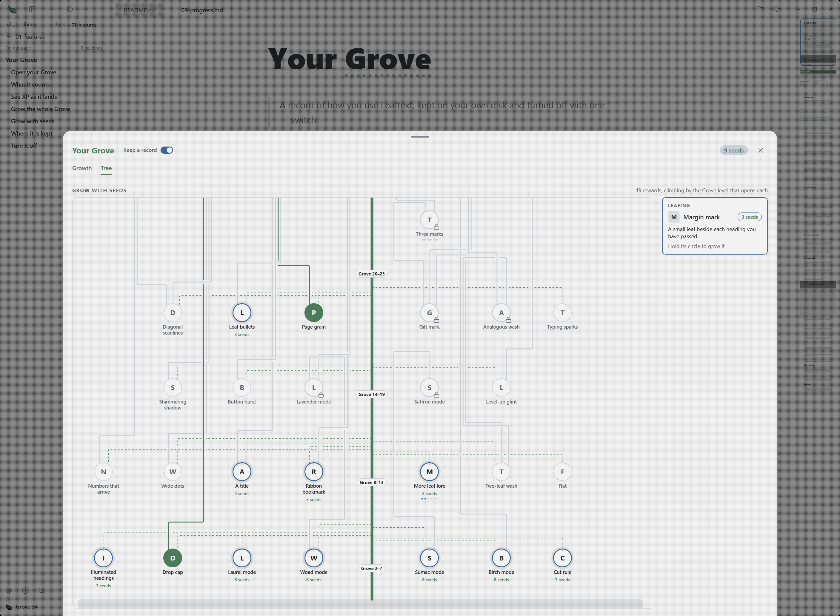Select the Illuminated headings circle node

click(x=103, y=558)
